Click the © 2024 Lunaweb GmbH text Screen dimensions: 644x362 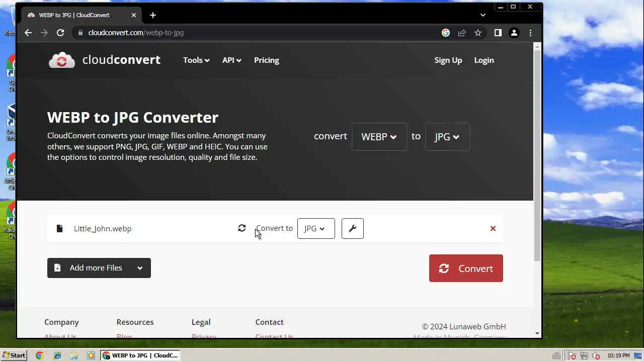(464, 326)
